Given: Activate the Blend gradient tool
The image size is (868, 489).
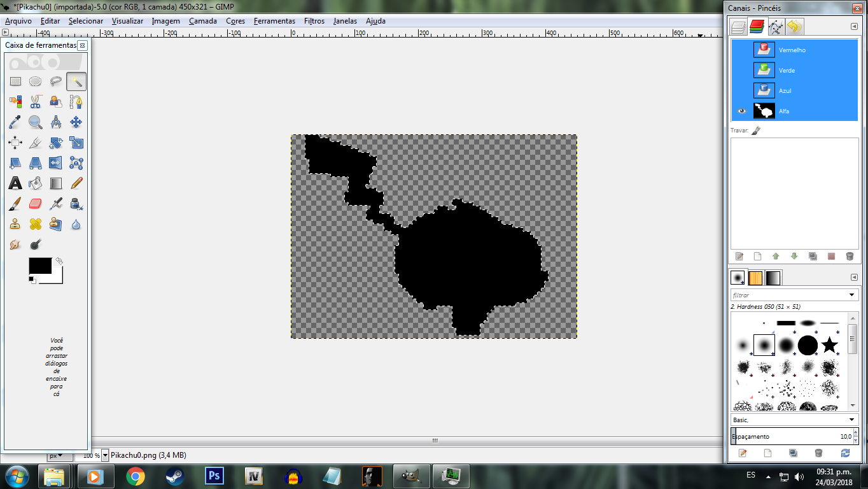Looking at the screenshot, I should pos(56,183).
